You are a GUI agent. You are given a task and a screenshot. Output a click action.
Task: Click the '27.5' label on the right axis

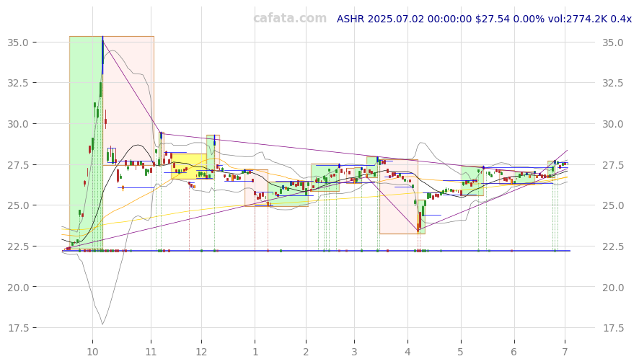pyautogui.click(x=613, y=165)
